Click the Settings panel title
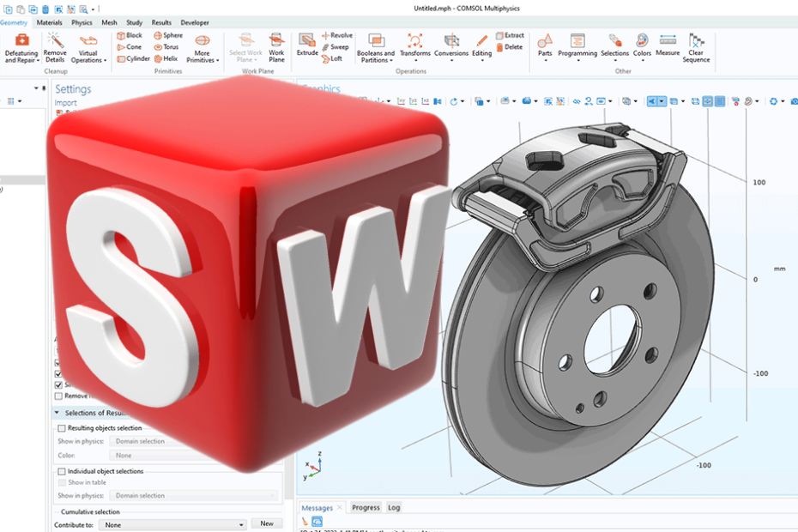798x532 pixels. 73,89
